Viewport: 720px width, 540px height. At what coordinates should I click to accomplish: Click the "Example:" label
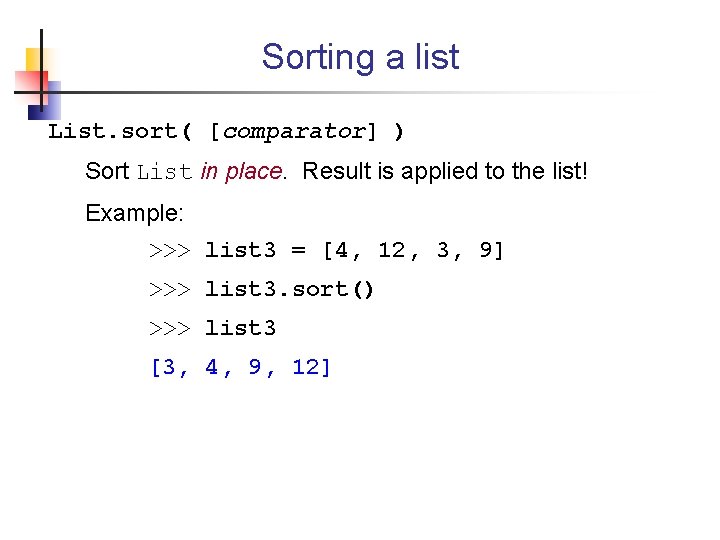click(135, 212)
